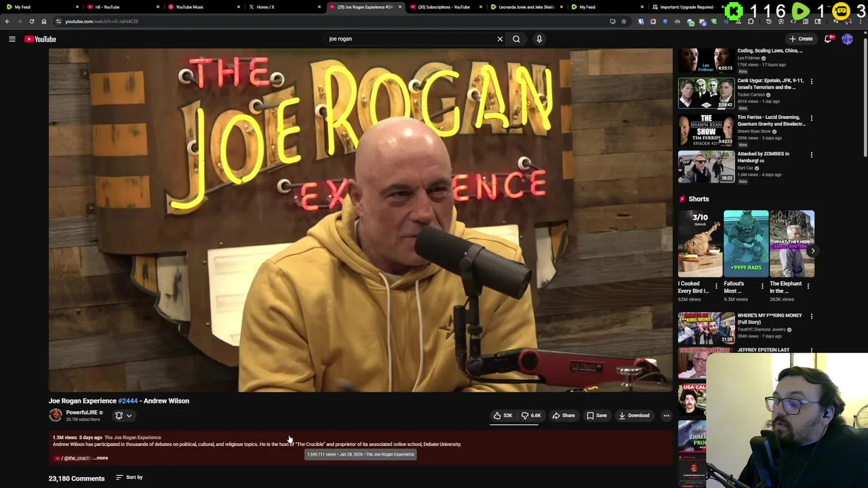This screenshot has width=868, height=488.
Task: Open the account avatar menu
Action: point(847,39)
